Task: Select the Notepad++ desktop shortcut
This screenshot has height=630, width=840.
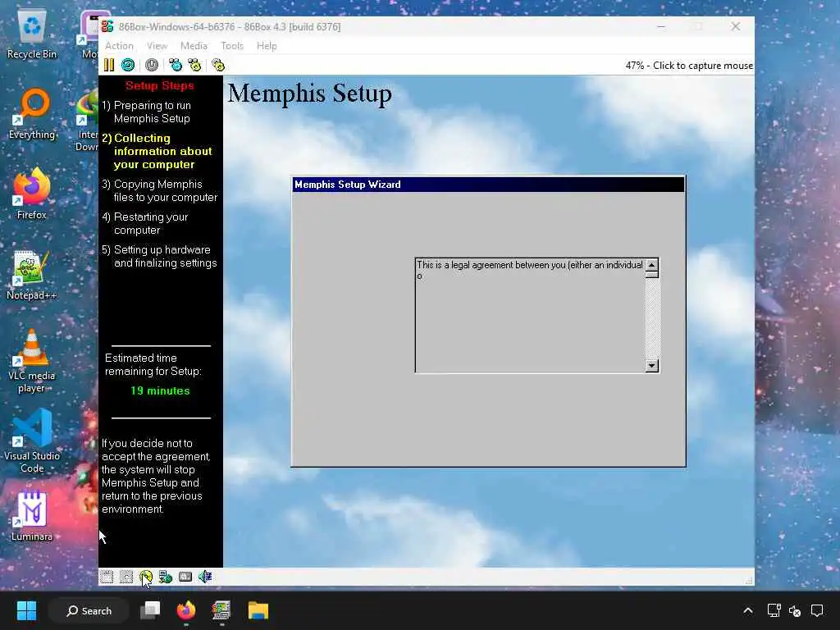Action: point(32,276)
